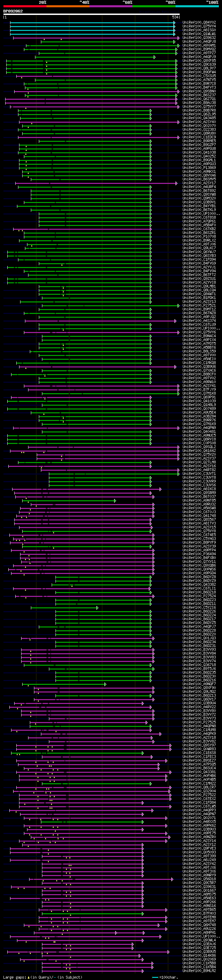
Task: Click the query end position 534
Action: [175, 17]
